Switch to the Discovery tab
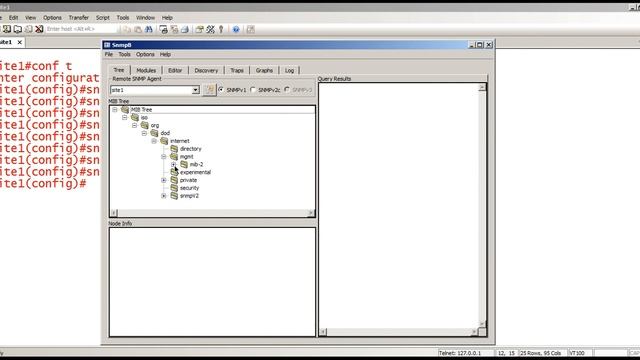This screenshot has height=360, width=640. click(206, 71)
